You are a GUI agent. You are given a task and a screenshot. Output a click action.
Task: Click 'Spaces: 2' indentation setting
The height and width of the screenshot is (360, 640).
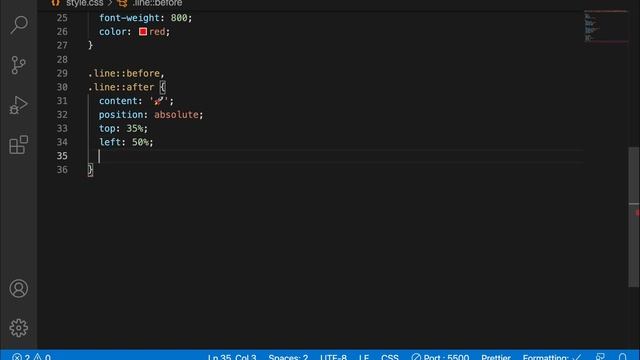point(288,357)
